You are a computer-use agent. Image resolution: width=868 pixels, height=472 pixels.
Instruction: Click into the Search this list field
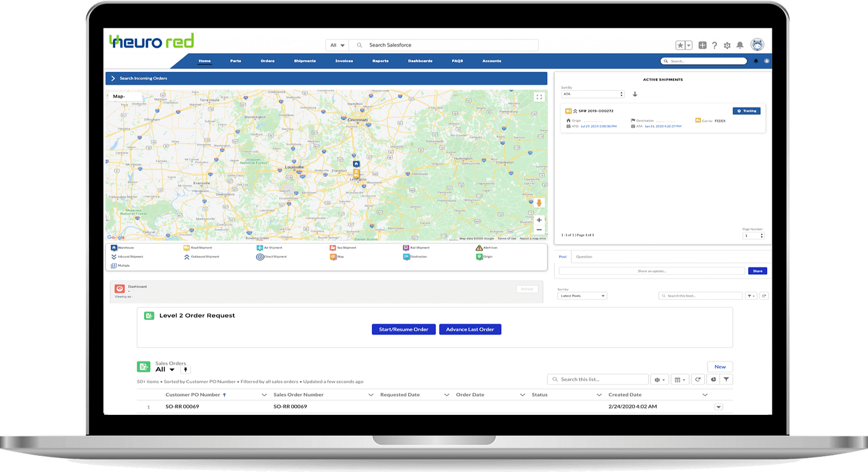[597, 379]
